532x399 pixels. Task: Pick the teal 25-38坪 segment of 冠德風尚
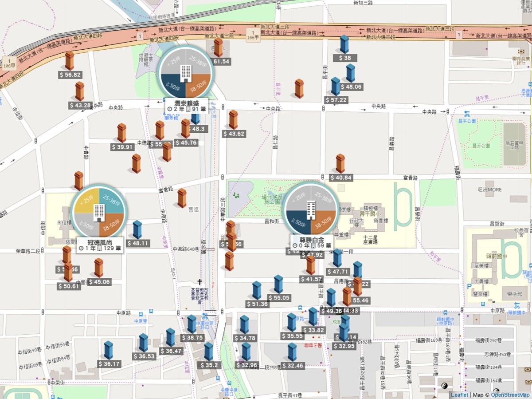tap(111, 201)
